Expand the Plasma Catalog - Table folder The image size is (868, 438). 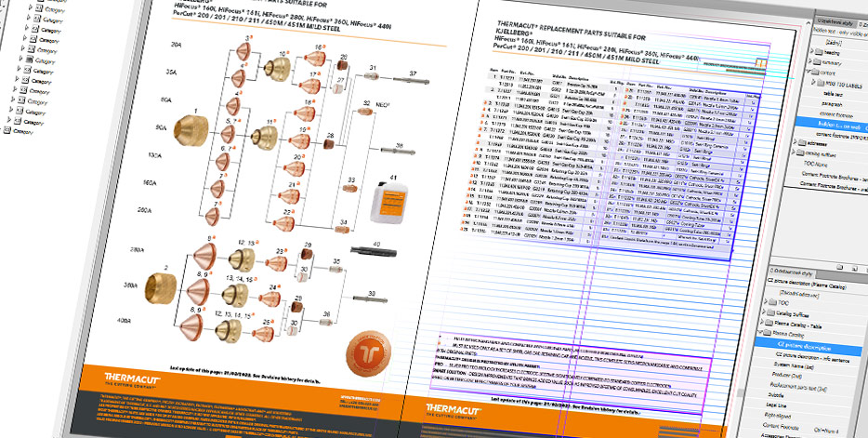762,322
